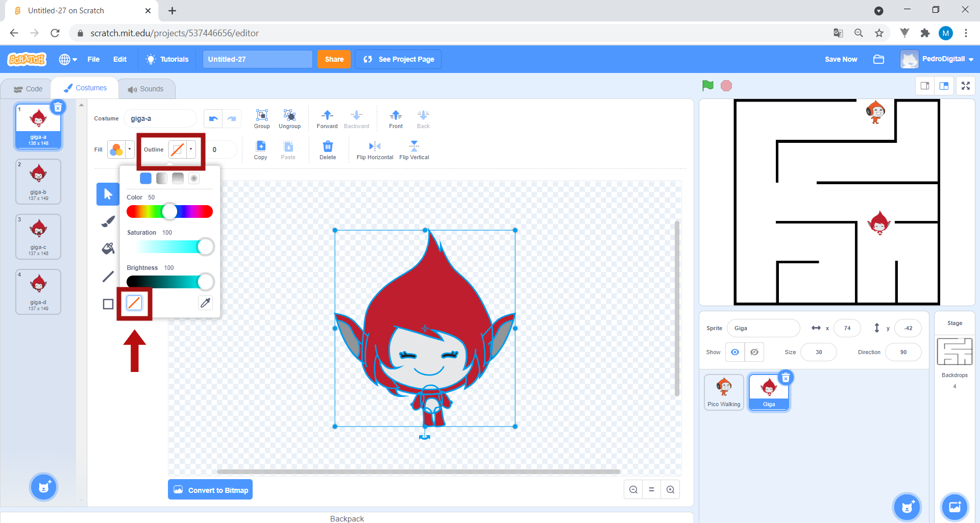Move selection Forward one layer
Screen dimensions: 980x523
[x=327, y=119]
